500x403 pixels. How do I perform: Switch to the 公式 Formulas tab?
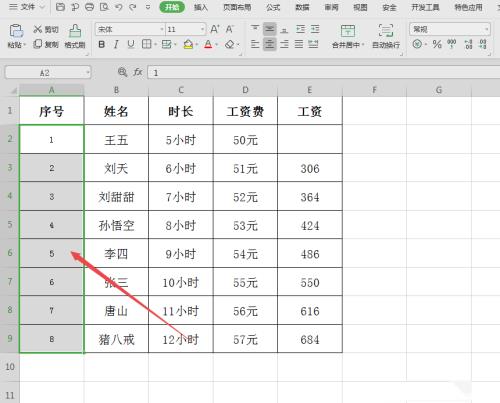[273, 7]
